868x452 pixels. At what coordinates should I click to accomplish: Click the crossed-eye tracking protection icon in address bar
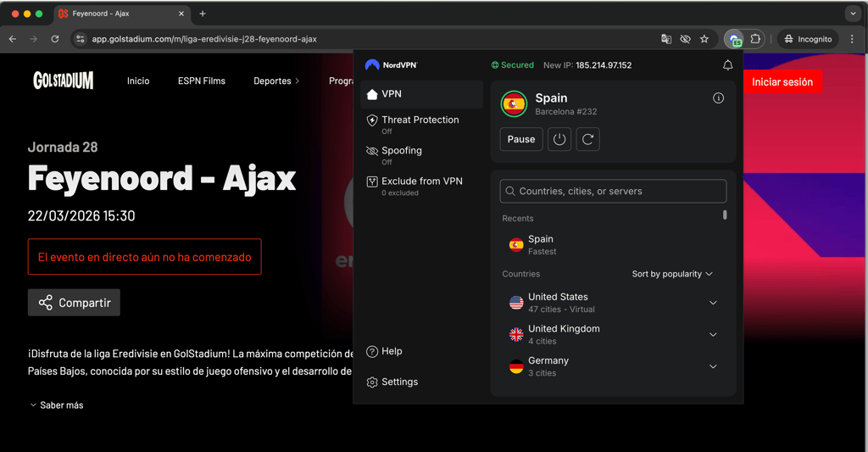(685, 39)
